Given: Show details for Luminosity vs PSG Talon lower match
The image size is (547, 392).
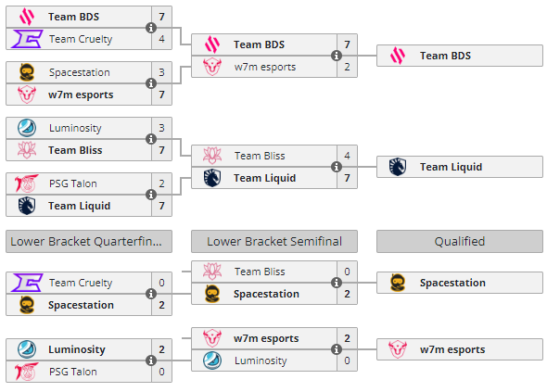Looking at the screenshot, I should click(151, 360).
